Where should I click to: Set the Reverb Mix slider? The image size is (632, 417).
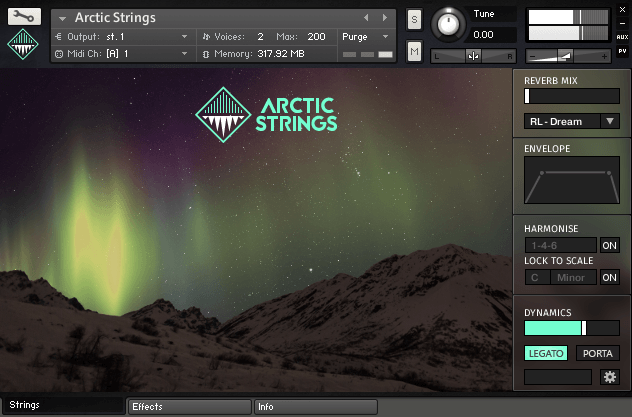coord(572,96)
